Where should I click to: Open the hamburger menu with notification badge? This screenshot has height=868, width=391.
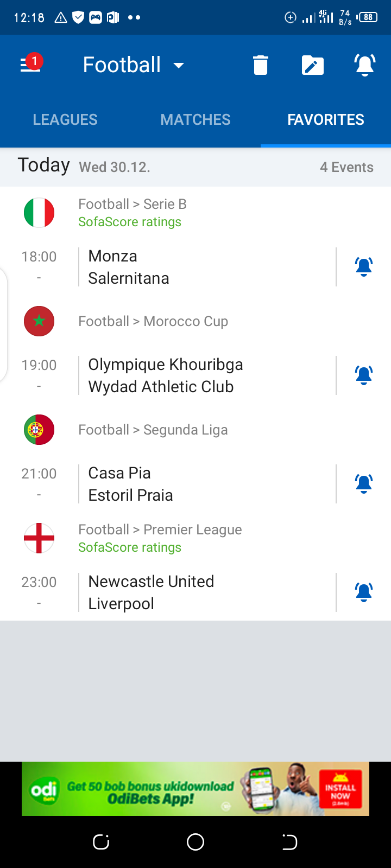coord(30,65)
